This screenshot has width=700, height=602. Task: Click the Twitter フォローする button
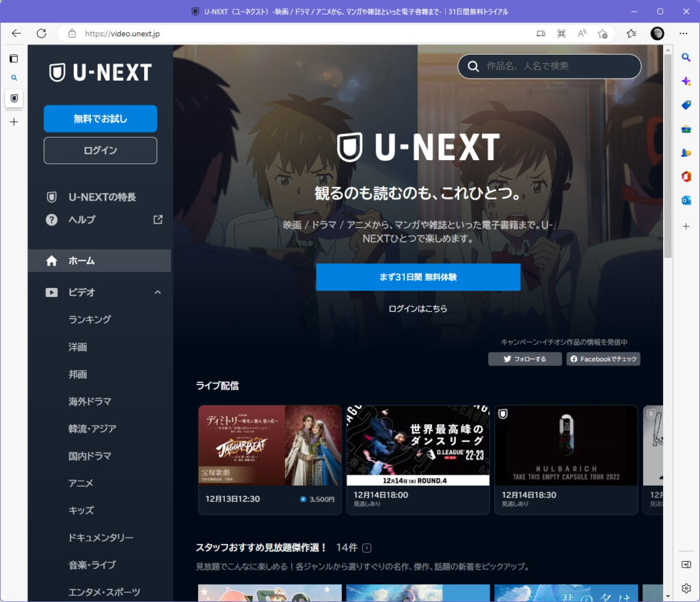[525, 359]
